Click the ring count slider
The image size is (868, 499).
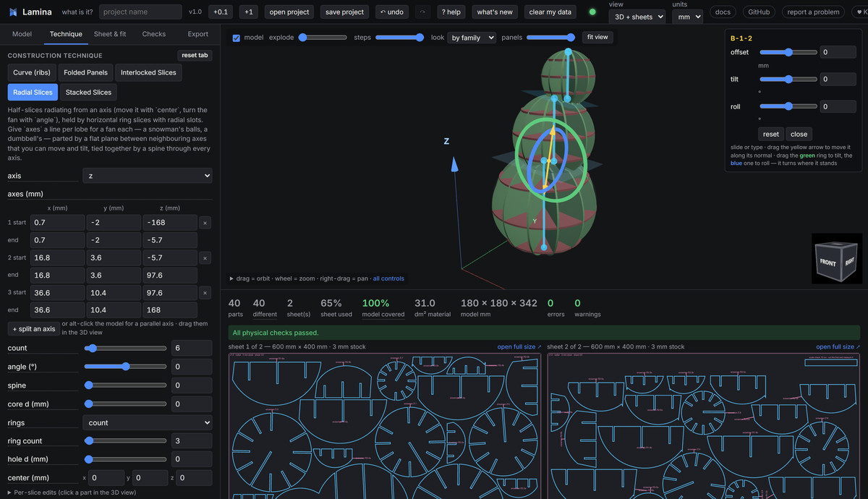(x=126, y=441)
